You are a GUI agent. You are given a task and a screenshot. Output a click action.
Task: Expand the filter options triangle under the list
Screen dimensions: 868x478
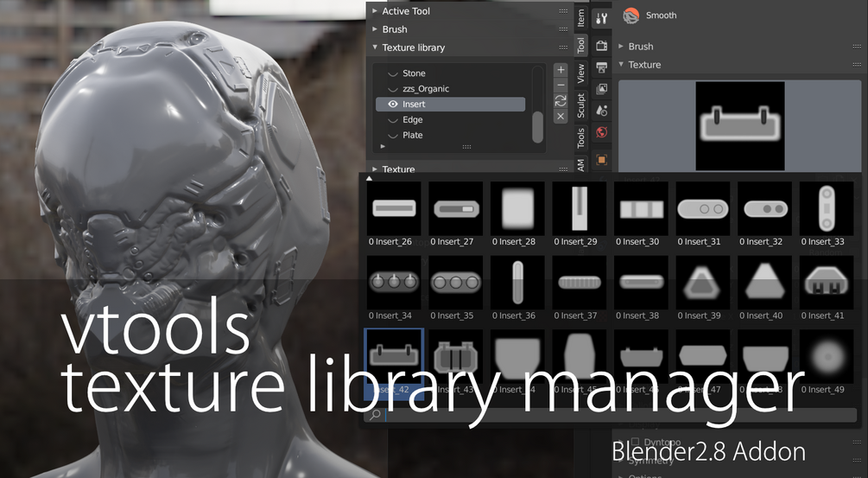pos(383,147)
